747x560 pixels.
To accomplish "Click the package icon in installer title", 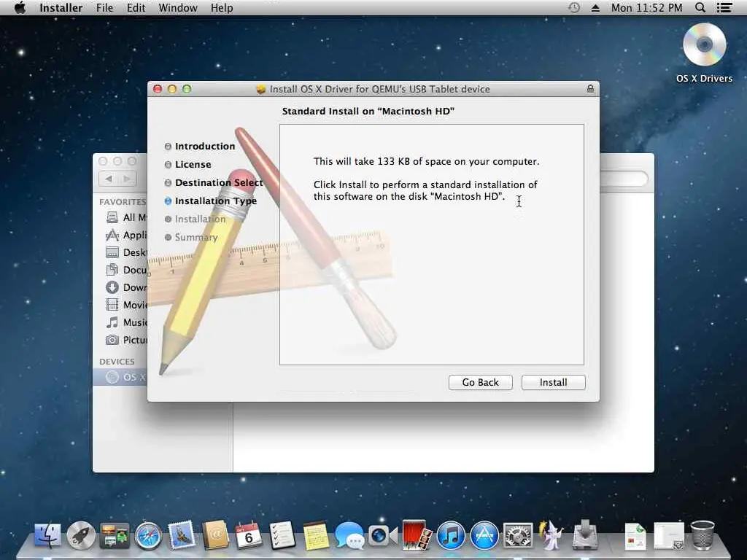I will point(260,89).
